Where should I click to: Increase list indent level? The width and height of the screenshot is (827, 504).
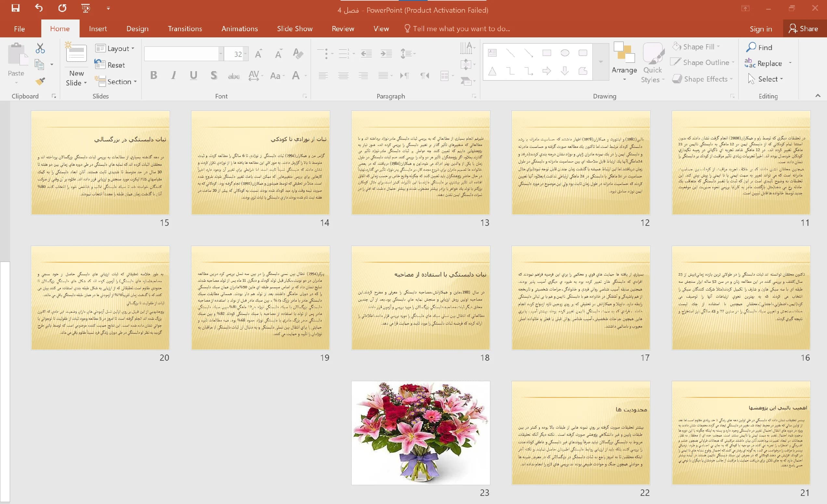point(386,53)
